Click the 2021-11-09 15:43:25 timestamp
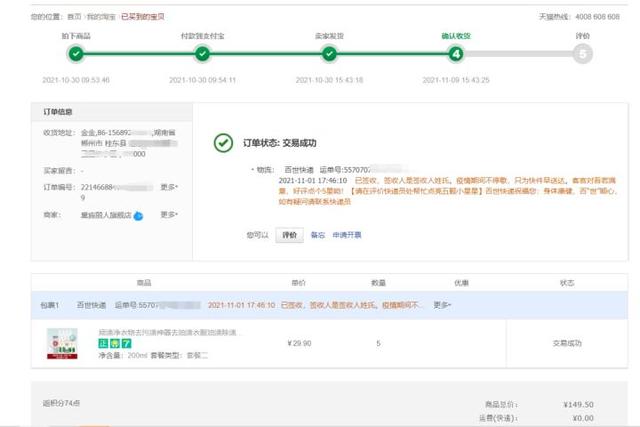640x427 pixels. tap(456, 80)
